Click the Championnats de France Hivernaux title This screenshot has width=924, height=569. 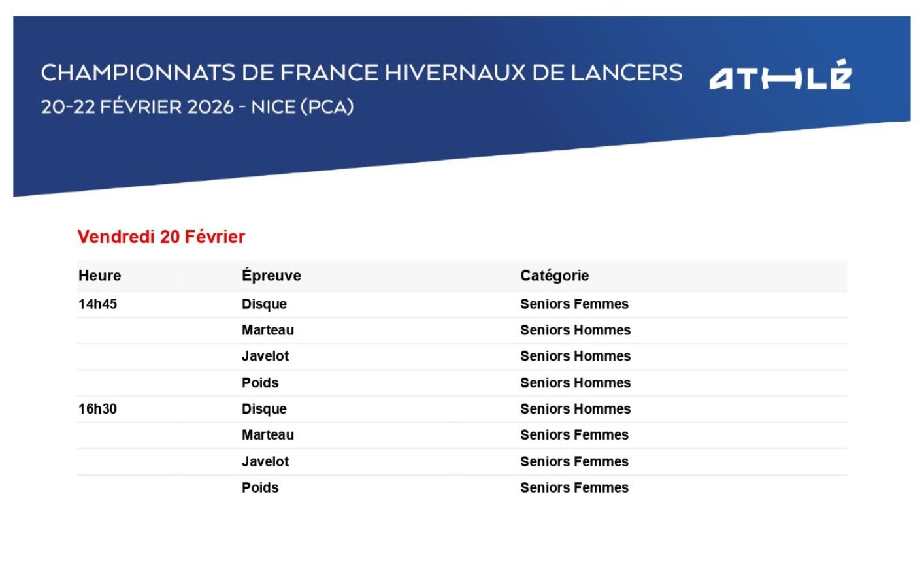[361, 73]
